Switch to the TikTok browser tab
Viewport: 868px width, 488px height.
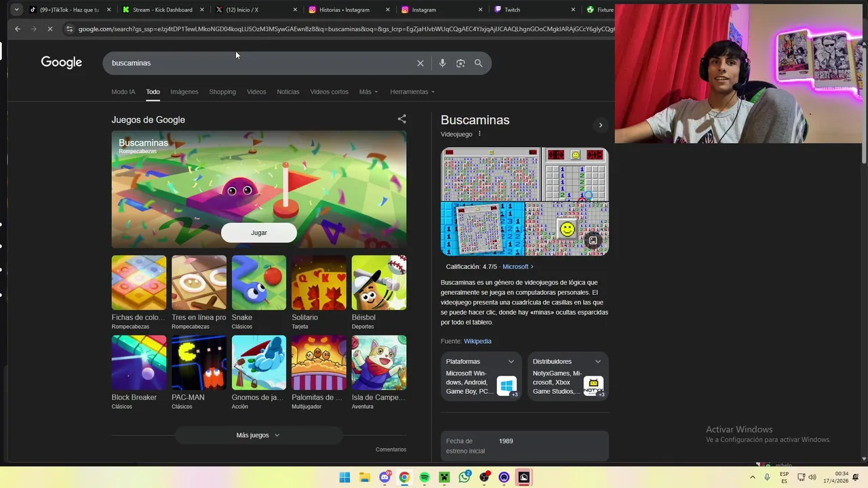tap(68, 9)
